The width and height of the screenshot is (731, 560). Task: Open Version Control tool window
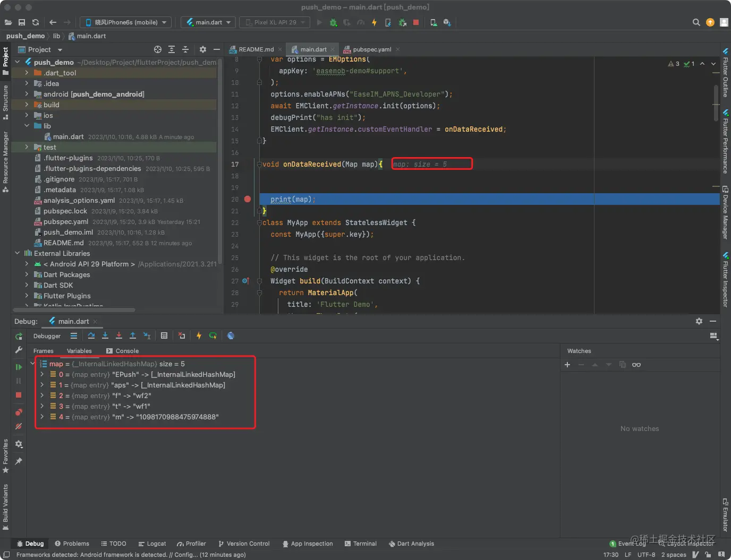[244, 544]
